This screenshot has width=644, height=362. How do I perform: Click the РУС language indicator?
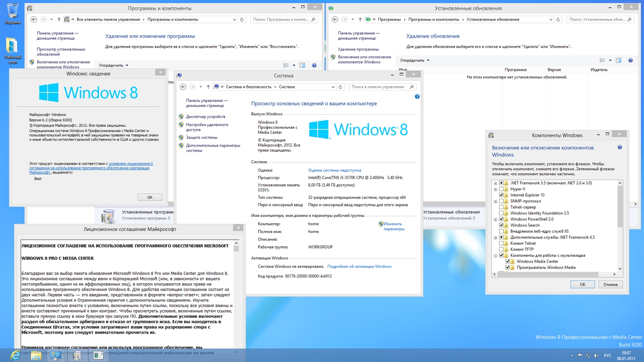click(608, 356)
